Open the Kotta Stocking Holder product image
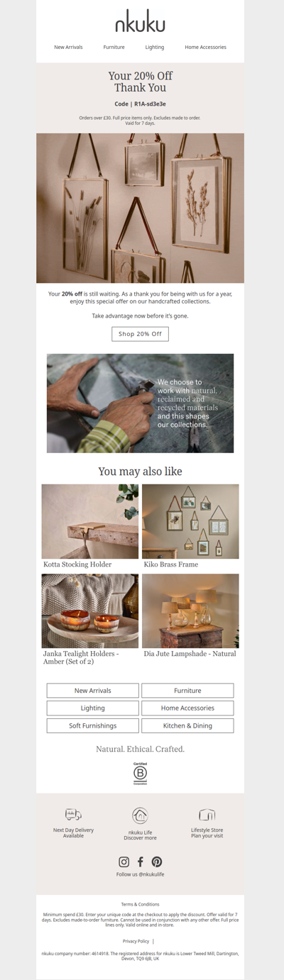284x980 pixels. (x=90, y=521)
